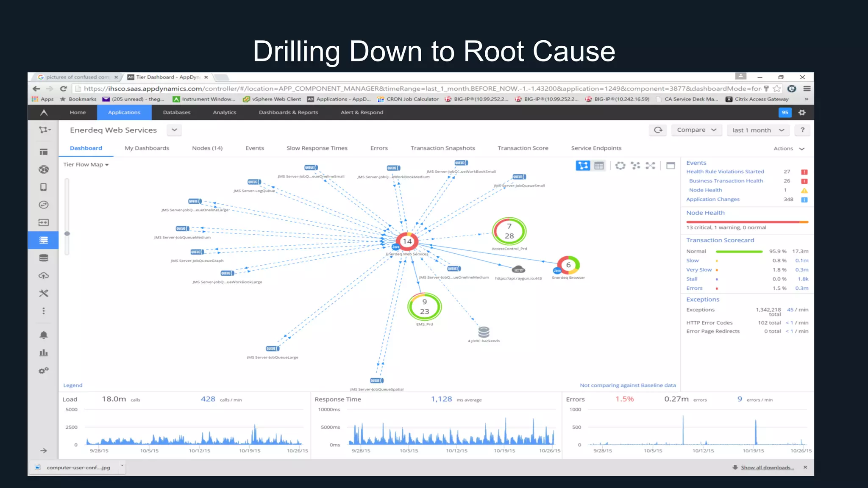This screenshot has height=488, width=868.
Task: Open the mobile device sidebar icon
Action: point(44,187)
